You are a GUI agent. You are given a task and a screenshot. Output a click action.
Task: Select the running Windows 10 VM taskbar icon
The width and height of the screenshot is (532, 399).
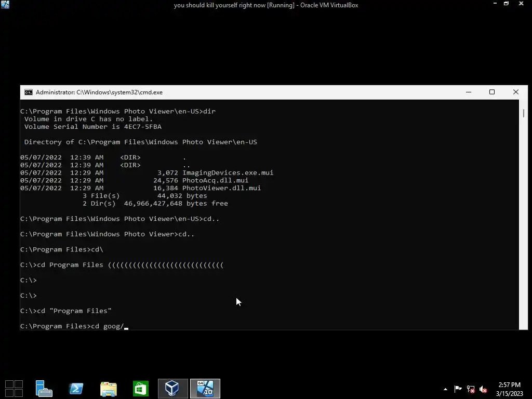point(205,389)
